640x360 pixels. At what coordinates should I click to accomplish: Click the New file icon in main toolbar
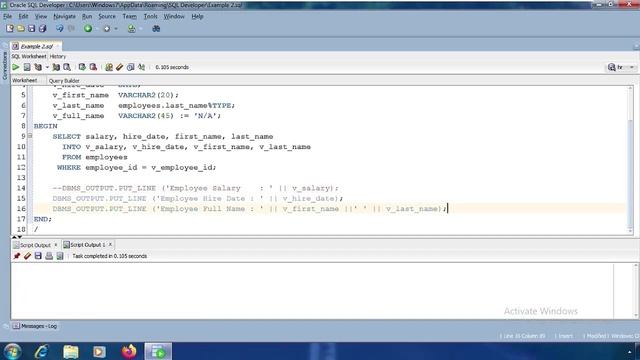coord(10,29)
